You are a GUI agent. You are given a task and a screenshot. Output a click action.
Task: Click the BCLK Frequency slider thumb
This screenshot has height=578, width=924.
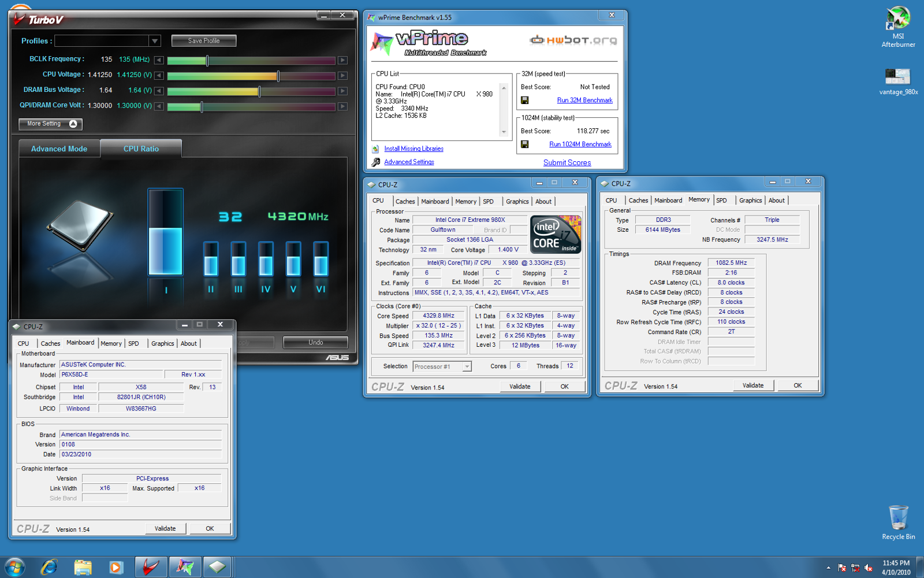click(x=207, y=60)
